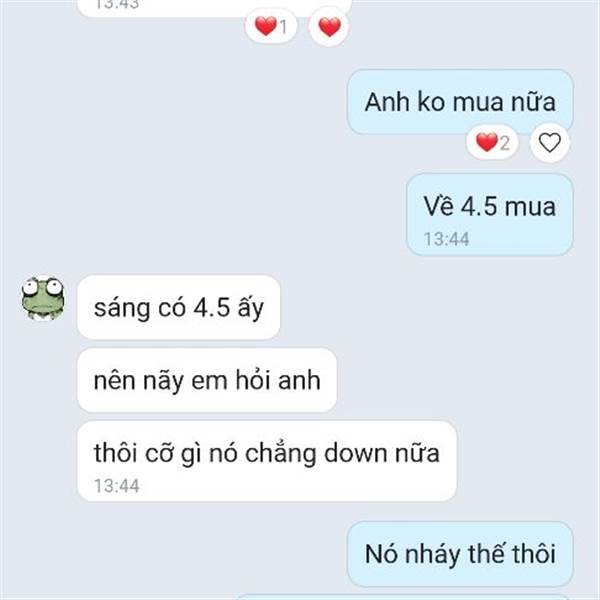
Task: Click the number 1 beside the heart reaction
Action: 283,27
